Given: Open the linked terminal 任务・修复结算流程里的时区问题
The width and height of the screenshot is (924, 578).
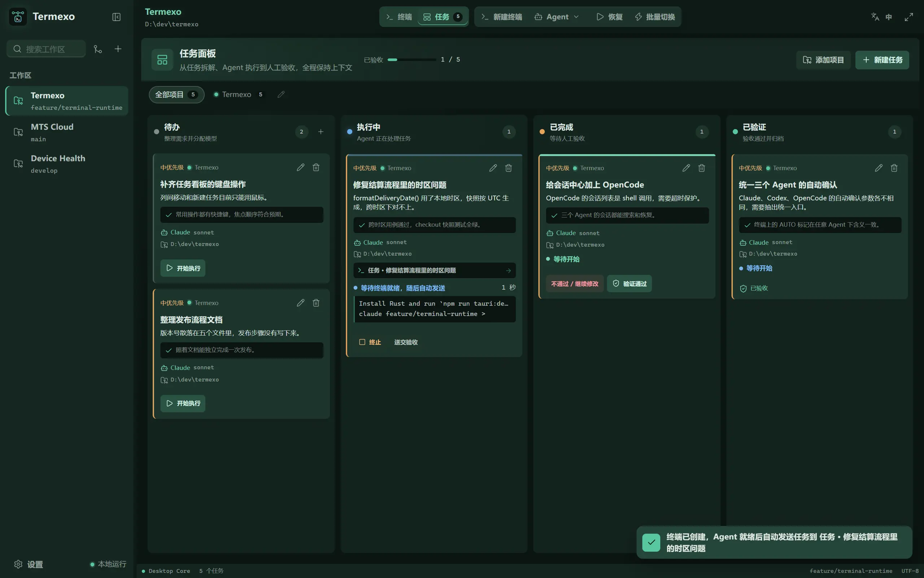Looking at the screenshot, I should [435, 270].
